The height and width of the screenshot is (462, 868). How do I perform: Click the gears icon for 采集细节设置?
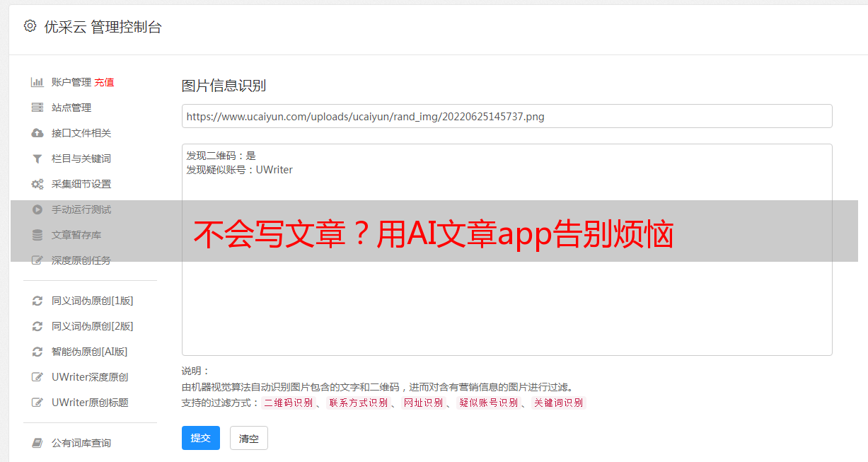click(x=37, y=184)
